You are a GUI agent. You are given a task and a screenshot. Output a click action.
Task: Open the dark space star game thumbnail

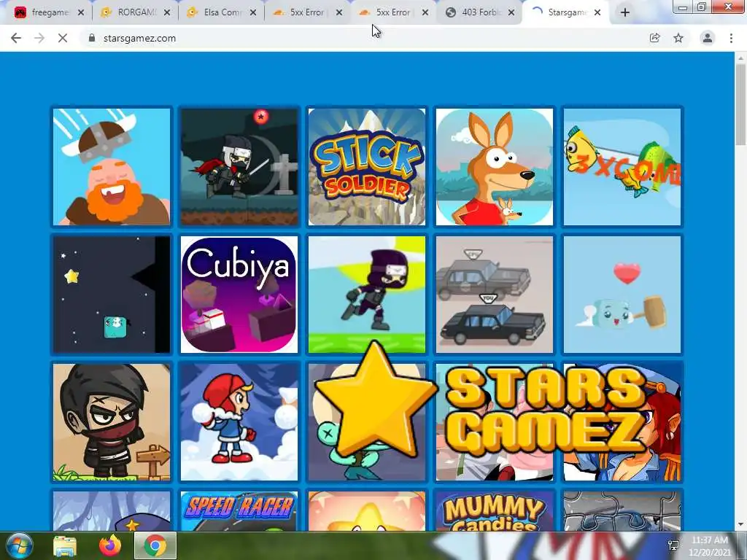coord(112,295)
